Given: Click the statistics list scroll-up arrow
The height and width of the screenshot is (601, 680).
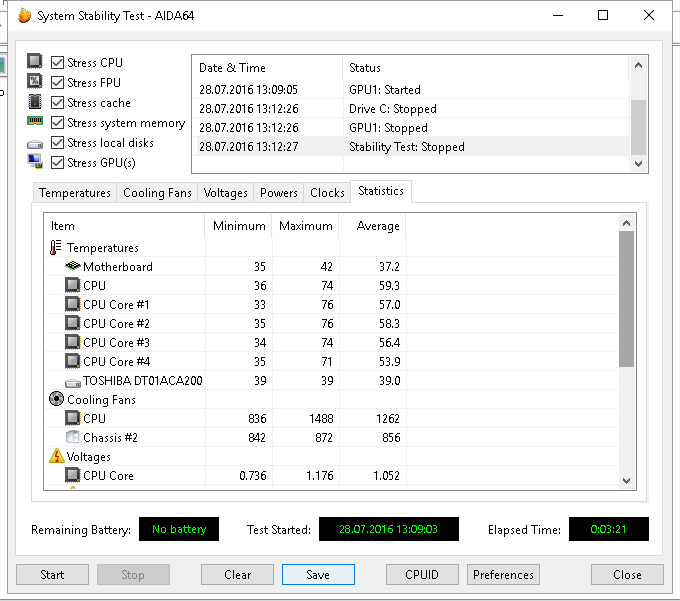Looking at the screenshot, I should (626, 223).
